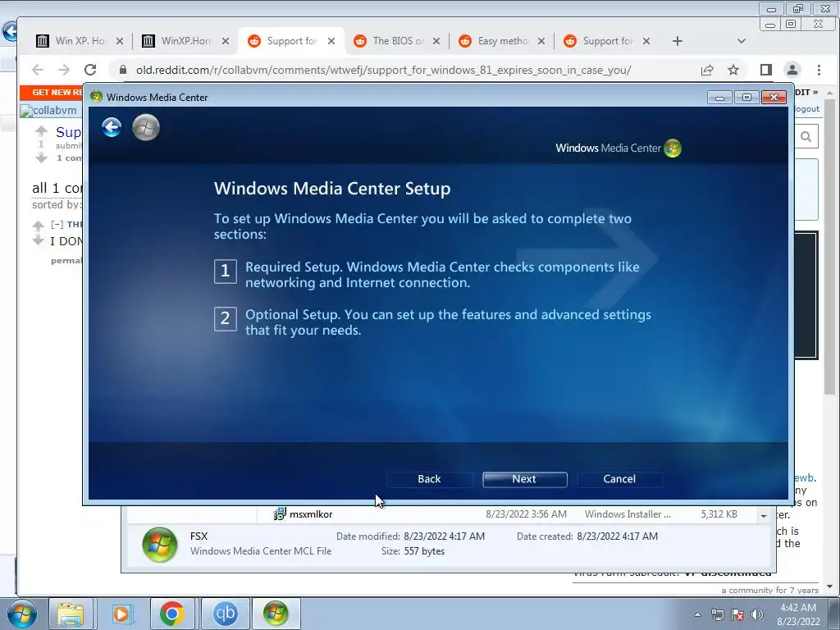Close The BIOS tab
This screenshot has width=840, height=630.
436,41
